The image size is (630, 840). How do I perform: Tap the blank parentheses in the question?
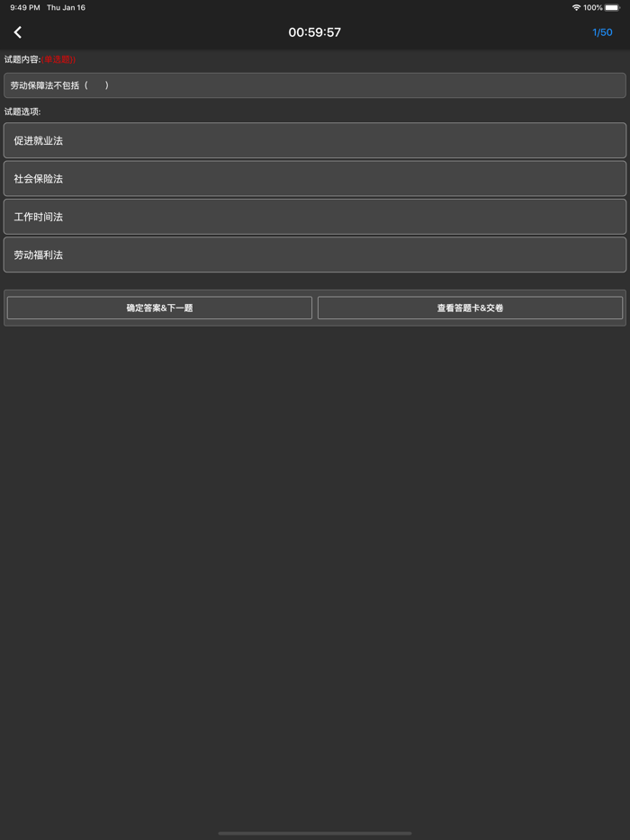(96, 85)
